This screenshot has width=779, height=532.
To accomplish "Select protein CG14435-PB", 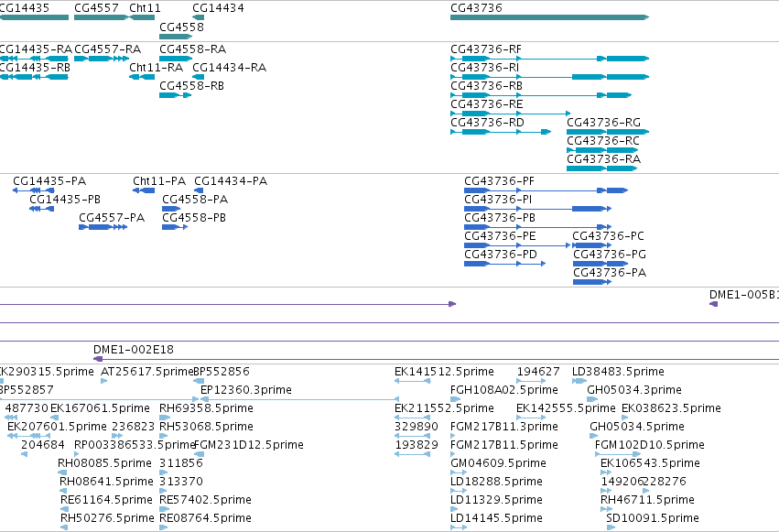I will (42, 209).
